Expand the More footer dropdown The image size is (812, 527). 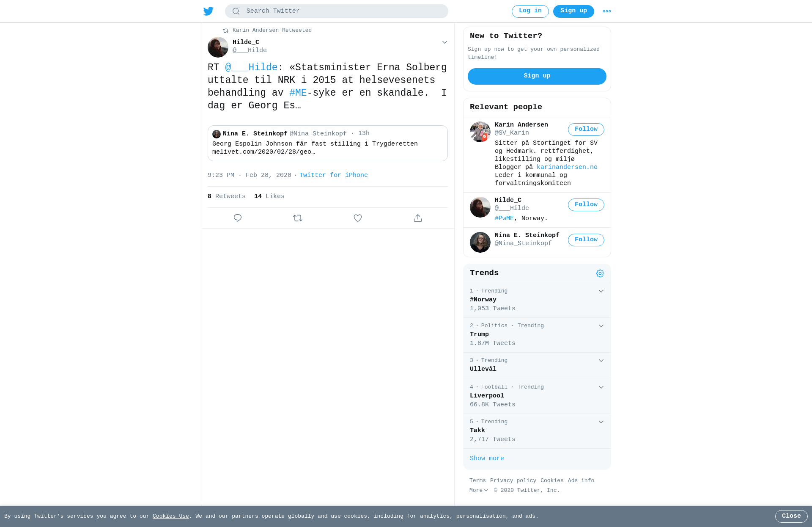479,490
